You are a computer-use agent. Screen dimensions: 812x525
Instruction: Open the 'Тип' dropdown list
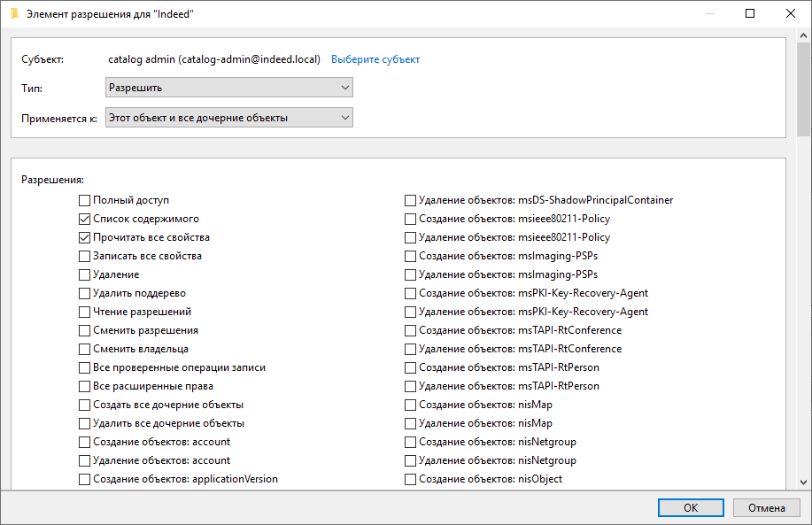point(228,88)
